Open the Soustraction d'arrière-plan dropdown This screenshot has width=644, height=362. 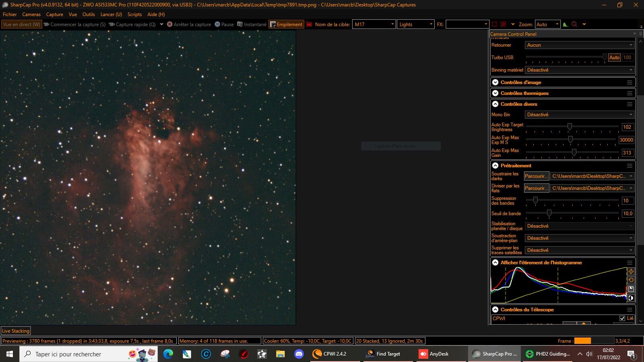580,238
